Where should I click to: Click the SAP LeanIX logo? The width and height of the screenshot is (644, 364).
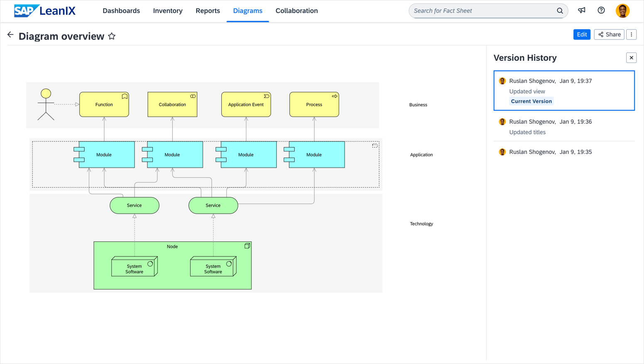coord(45,11)
